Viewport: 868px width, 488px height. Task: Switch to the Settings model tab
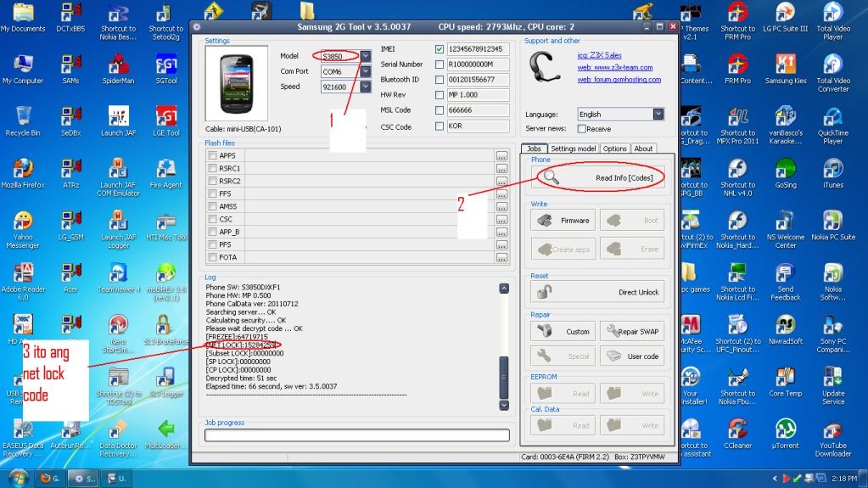click(573, 149)
